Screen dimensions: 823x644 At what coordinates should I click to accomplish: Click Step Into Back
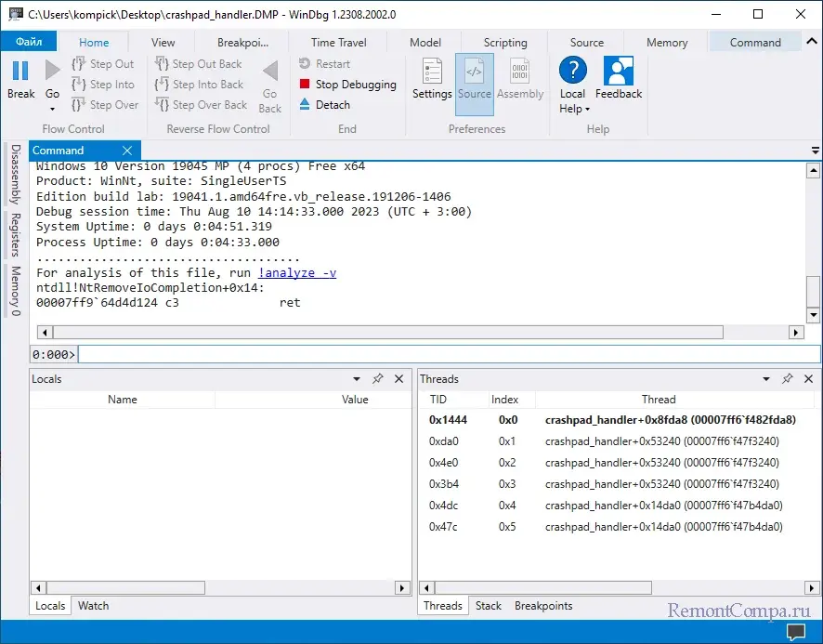tap(199, 85)
